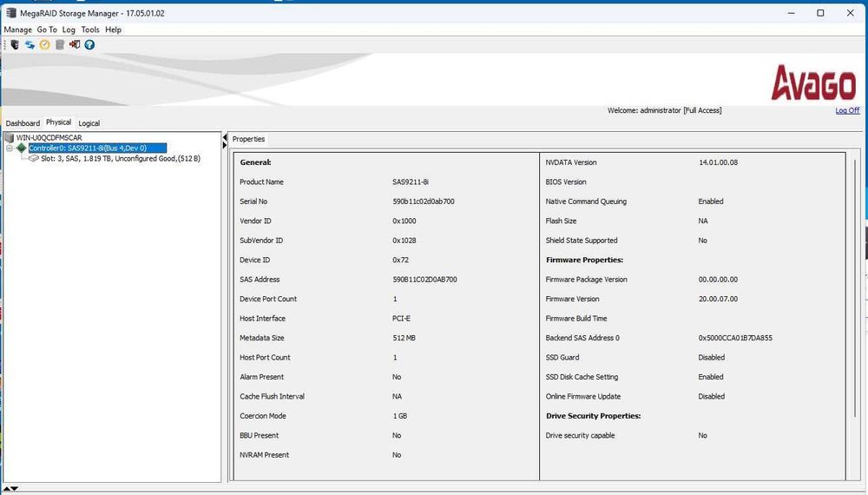Click the down arrow at bottom-left divider
868x495 pixels.
(x=15, y=489)
